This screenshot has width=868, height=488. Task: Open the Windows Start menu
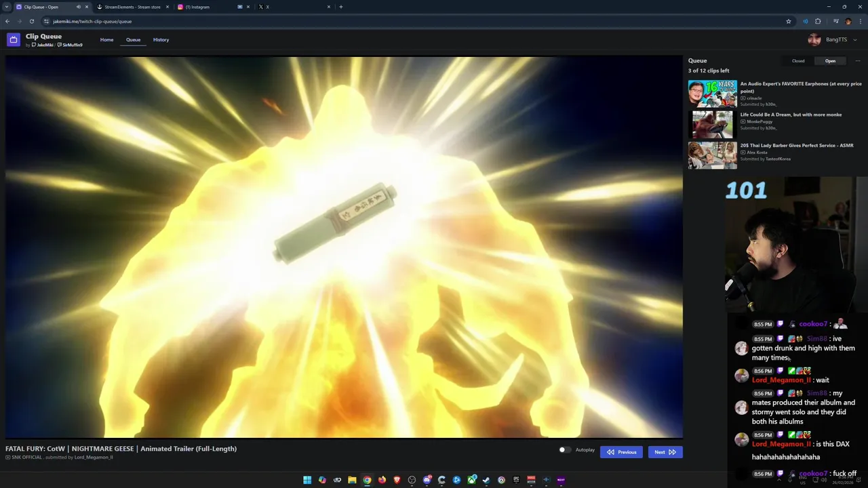coord(307,480)
